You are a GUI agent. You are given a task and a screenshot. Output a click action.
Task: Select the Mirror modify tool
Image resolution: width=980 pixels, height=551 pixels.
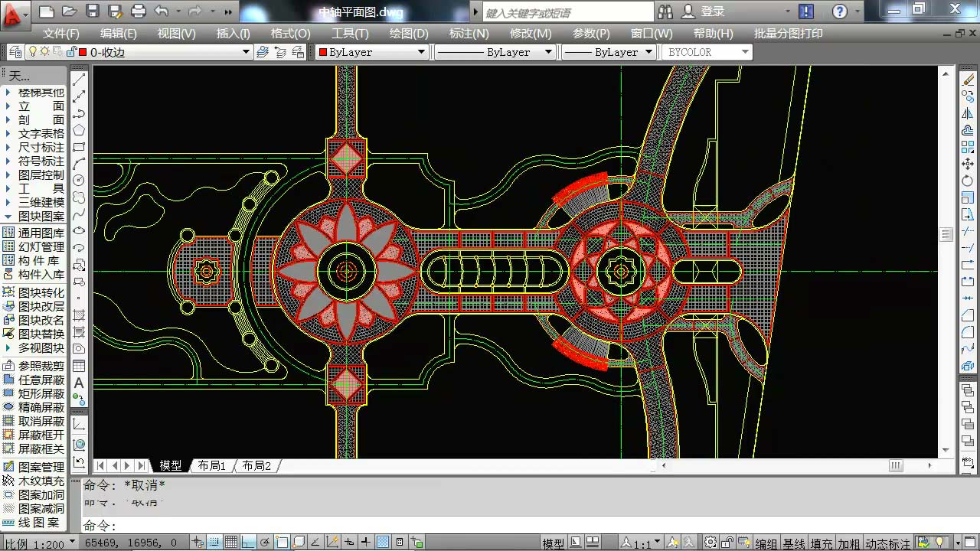[x=968, y=113]
